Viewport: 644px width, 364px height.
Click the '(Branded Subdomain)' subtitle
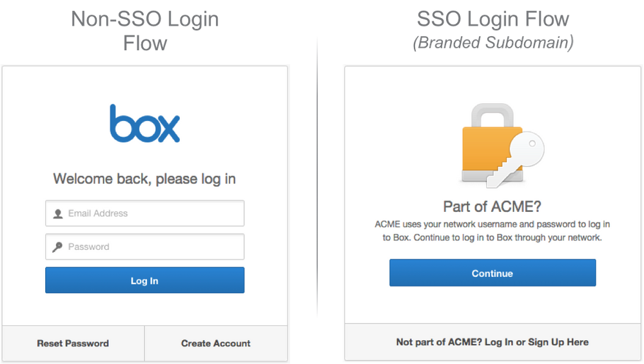coord(493,43)
